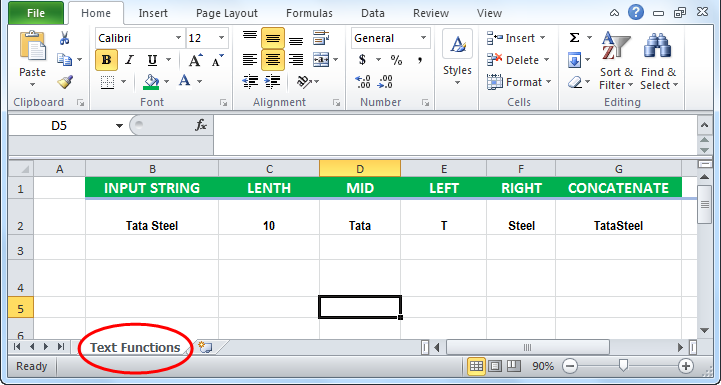The height and width of the screenshot is (385, 721).
Task: Toggle Wrap Text
Action: 321,38
